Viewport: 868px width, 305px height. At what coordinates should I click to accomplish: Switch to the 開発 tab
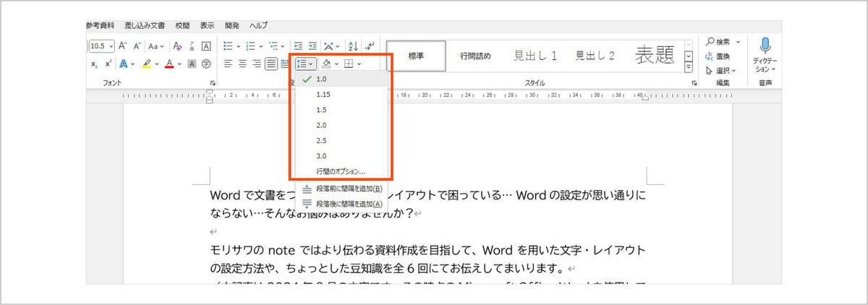(x=232, y=25)
